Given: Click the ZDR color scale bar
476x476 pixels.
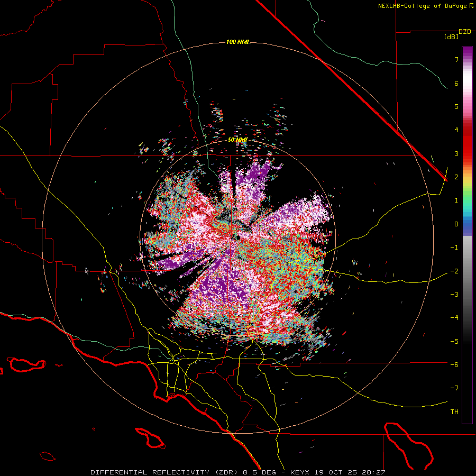Looking at the screenshot, I should pyautogui.click(x=467, y=235).
